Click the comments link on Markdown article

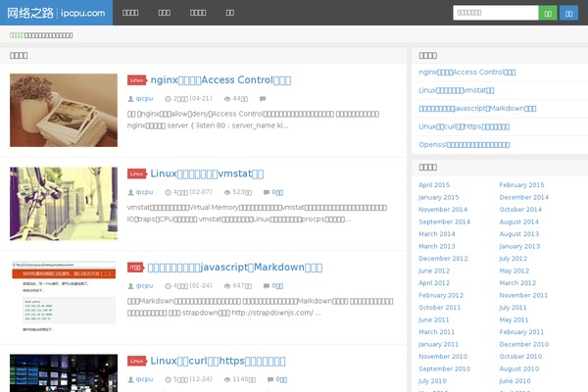click(x=277, y=286)
